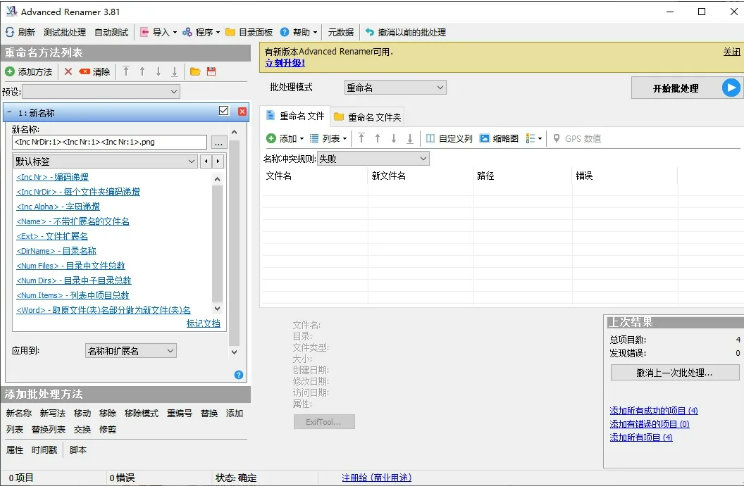The image size is (744, 486).
Task: Open the 导入 import menu
Action: (x=158, y=32)
